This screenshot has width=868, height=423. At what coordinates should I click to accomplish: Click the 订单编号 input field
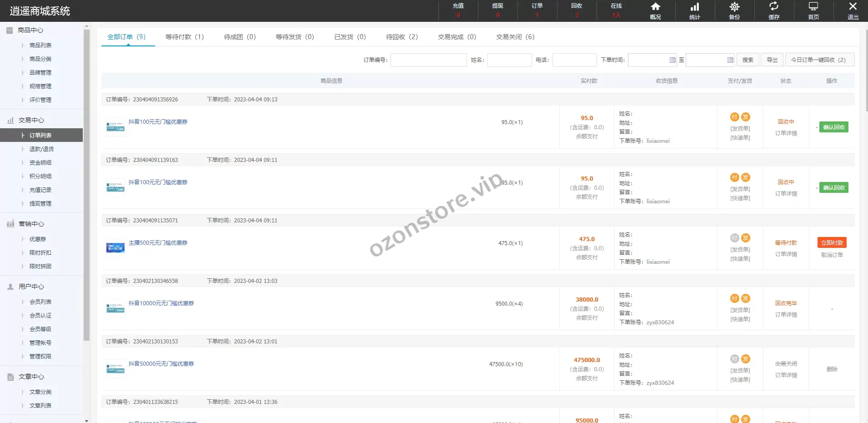pyautogui.click(x=428, y=60)
